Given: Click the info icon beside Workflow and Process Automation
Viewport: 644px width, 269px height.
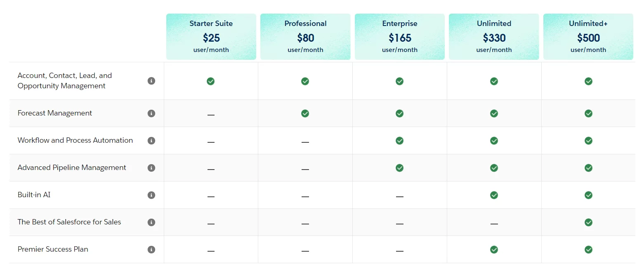Looking at the screenshot, I should [x=151, y=140].
